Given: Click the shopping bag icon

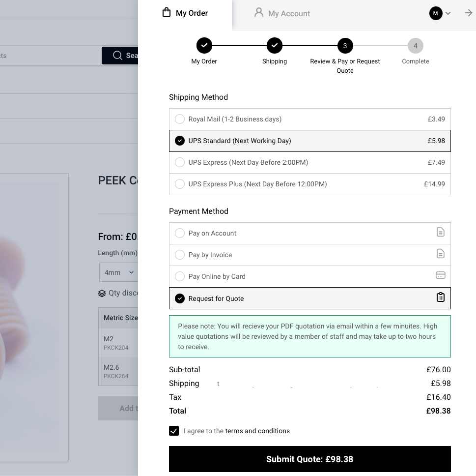Looking at the screenshot, I should (x=167, y=13).
